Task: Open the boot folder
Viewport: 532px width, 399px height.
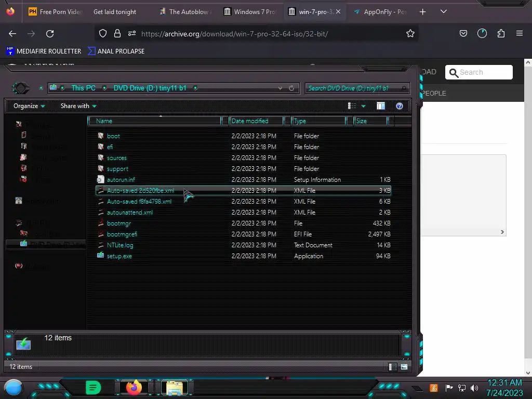Action: (x=113, y=136)
